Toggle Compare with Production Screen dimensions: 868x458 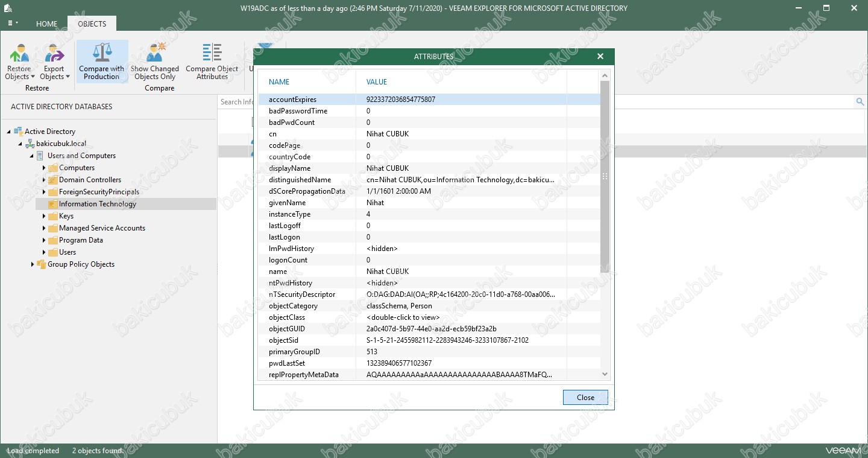point(102,62)
